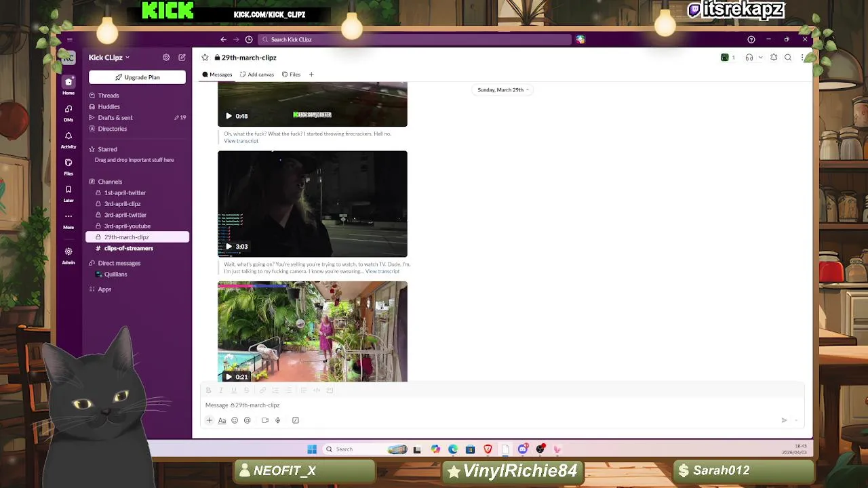Screen dimensions: 868x488
Task: Start a huddle with headphones icon
Action: (x=749, y=58)
